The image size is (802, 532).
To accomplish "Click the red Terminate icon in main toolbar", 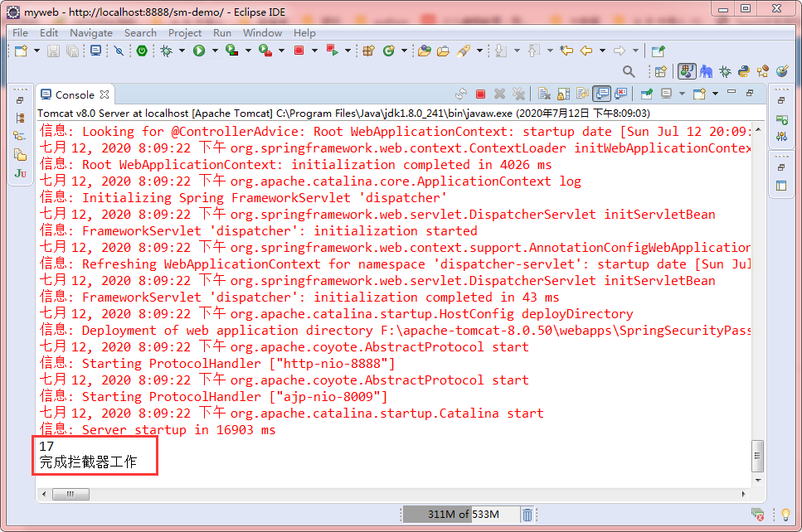I will click(299, 50).
